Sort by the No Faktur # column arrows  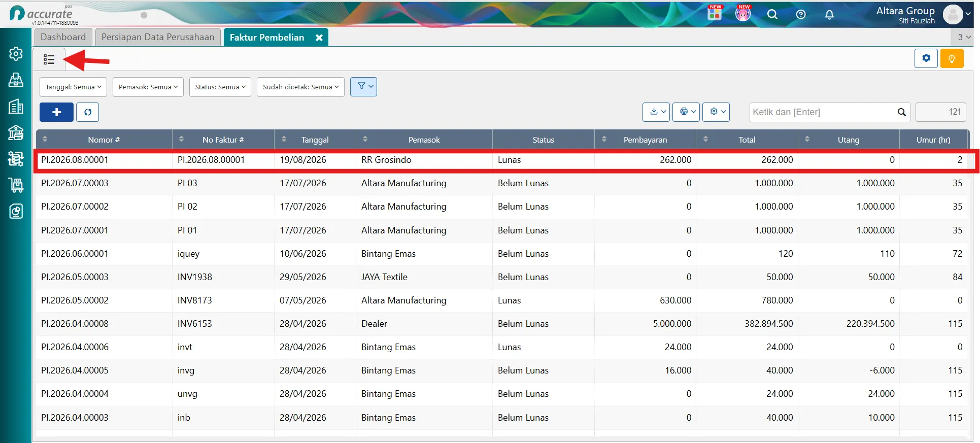(182, 139)
